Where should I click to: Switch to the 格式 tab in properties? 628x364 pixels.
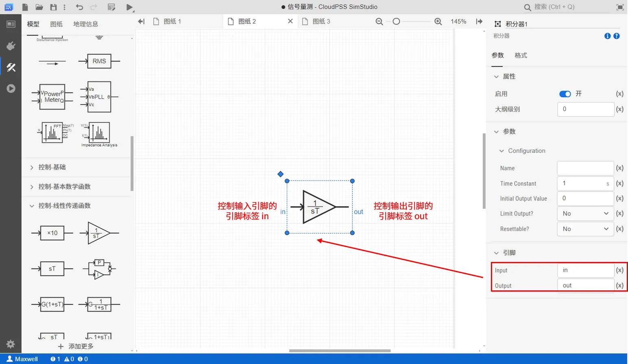[x=521, y=55]
